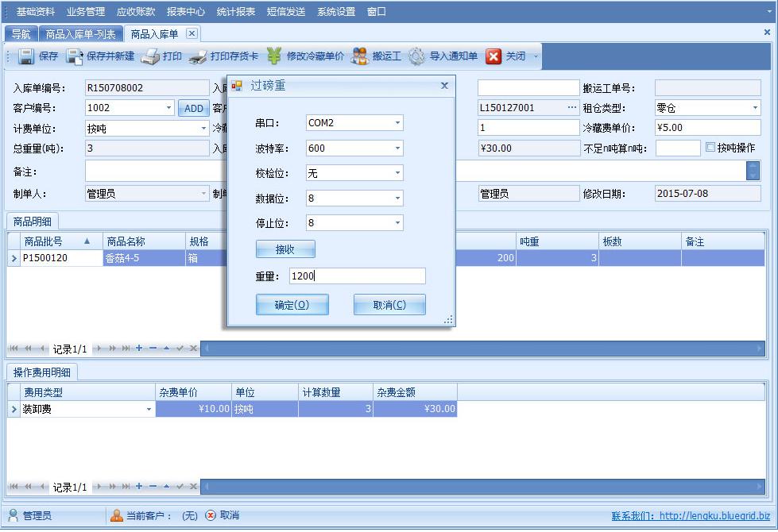Screen dimensions: 778x532
Task: Open the baud rate (波特率) dropdown
Action: click(397, 148)
